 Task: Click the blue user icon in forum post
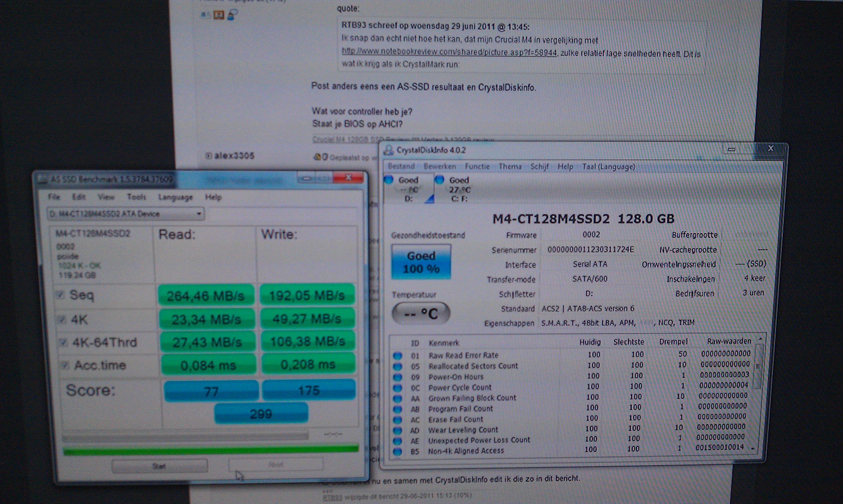click(232, 15)
